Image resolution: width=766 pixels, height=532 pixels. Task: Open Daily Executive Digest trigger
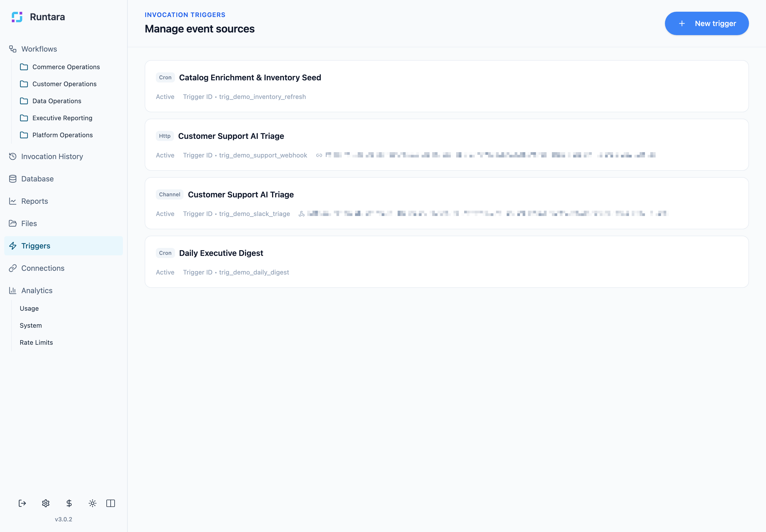pos(447,262)
